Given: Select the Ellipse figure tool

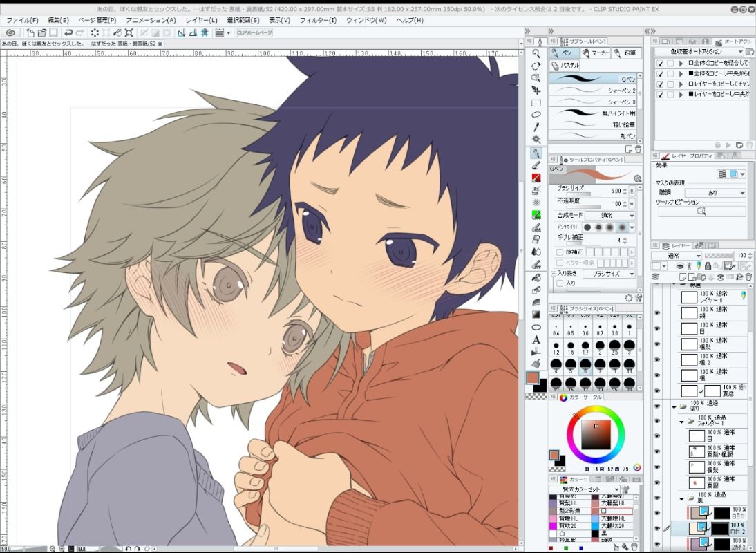Looking at the screenshot, I should (536, 328).
